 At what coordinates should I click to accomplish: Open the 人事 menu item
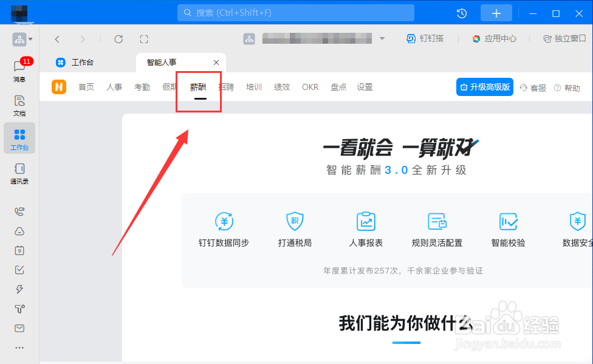click(114, 87)
